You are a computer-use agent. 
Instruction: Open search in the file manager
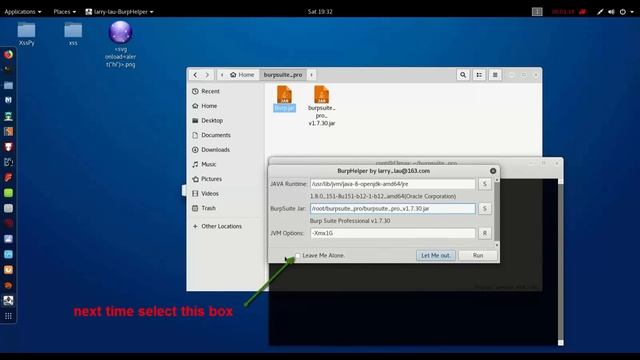[463, 75]
